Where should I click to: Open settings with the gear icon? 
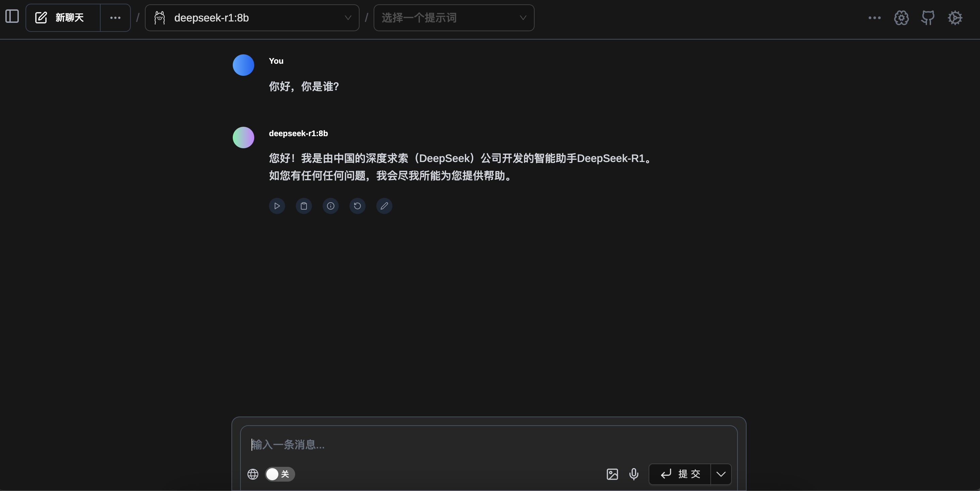coord(955,17)
